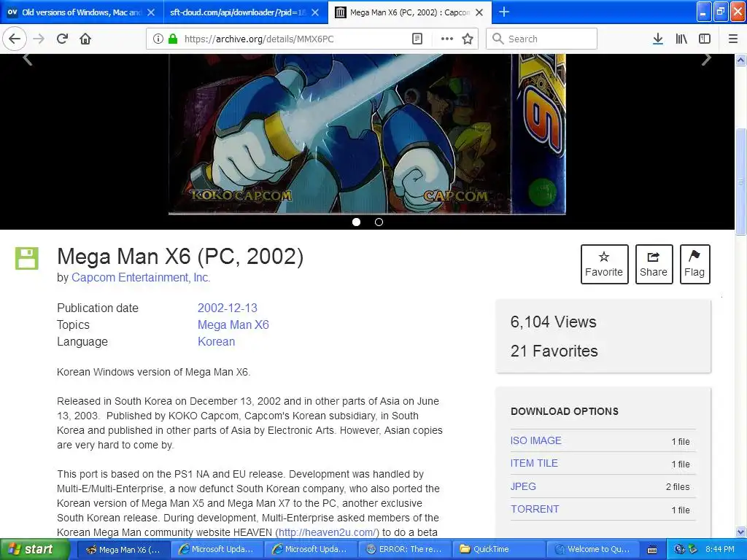The image size is (747, 560).
Task: Show next image in carousel
Action: pyautogui.click(x=706, y=59)
